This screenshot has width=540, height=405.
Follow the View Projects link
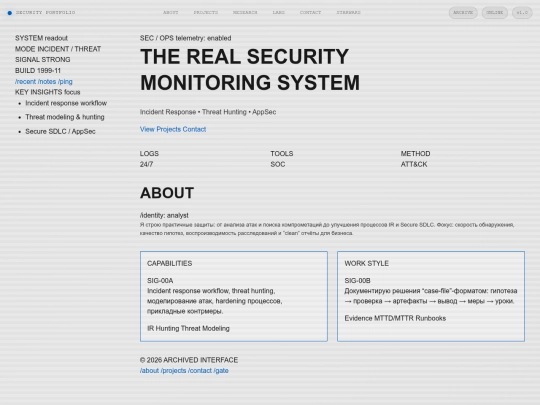pyautogui.click(x=160, y=129)
